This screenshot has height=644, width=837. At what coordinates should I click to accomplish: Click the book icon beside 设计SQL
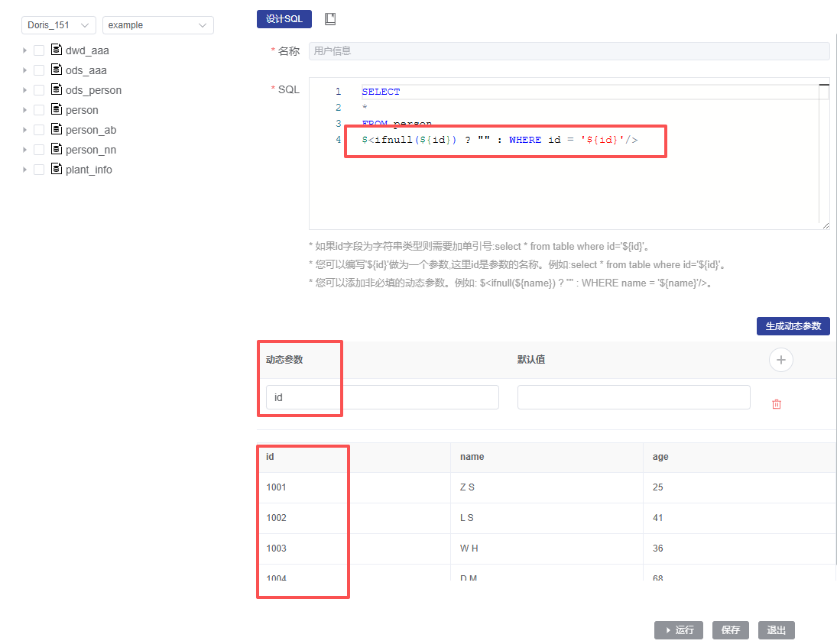[x=330, y=19]
